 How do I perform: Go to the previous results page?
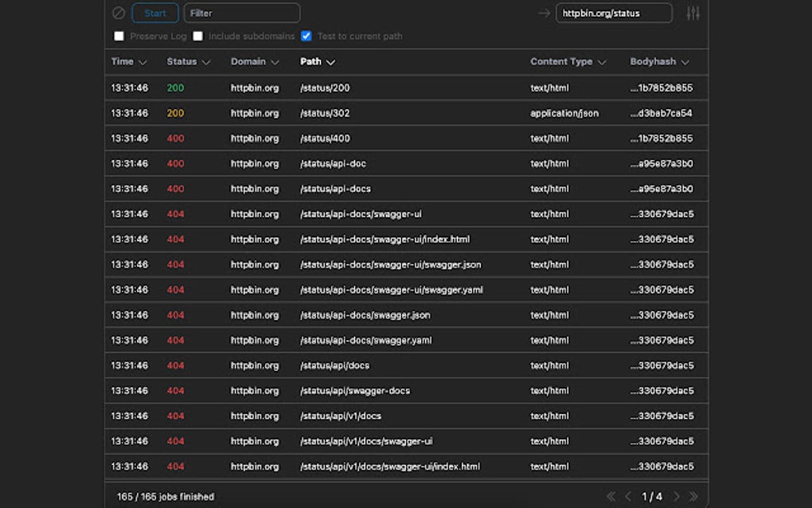point(628,496)
